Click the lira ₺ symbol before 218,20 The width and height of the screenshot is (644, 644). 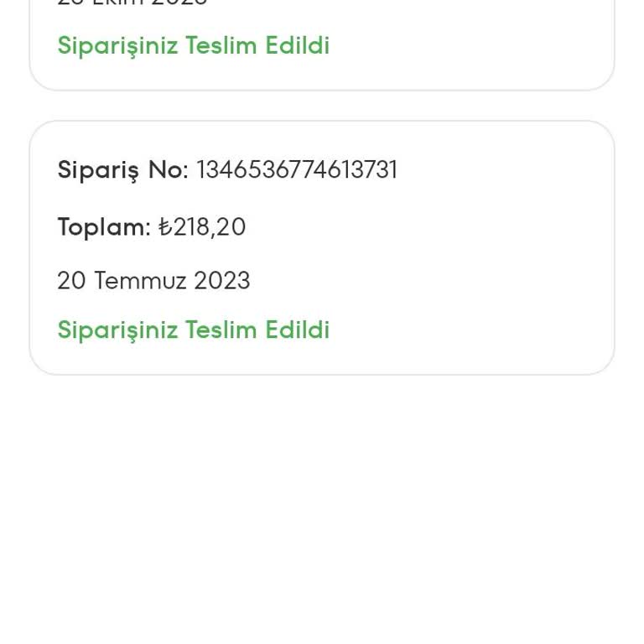pyautogui.click(x=165, y=227)
